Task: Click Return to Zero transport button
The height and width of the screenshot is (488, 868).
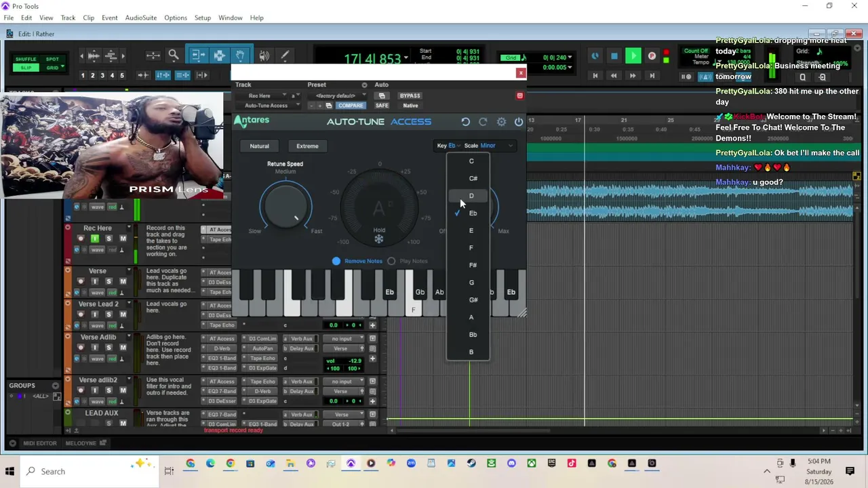Action: (595, 76)
